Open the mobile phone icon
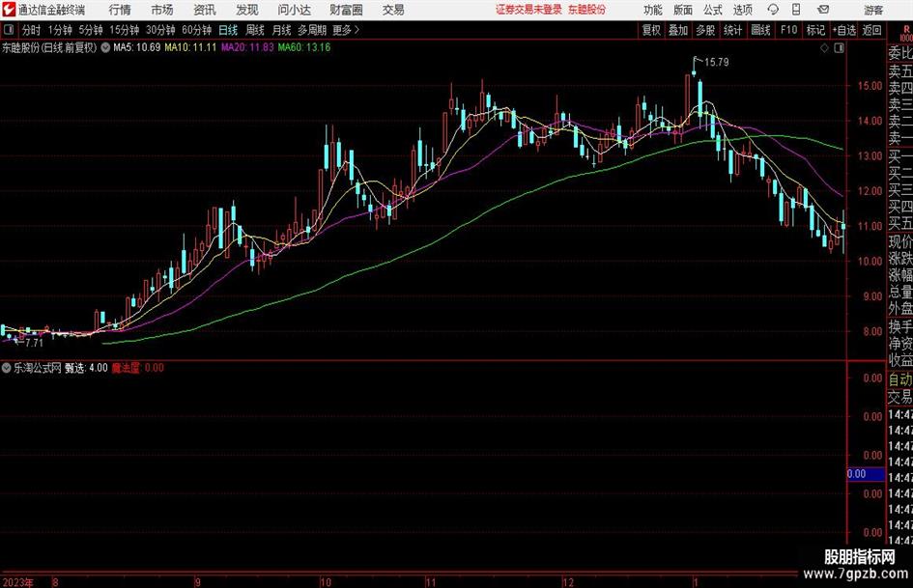This screenshot has height=588, width=913. [x=796, y=10]
